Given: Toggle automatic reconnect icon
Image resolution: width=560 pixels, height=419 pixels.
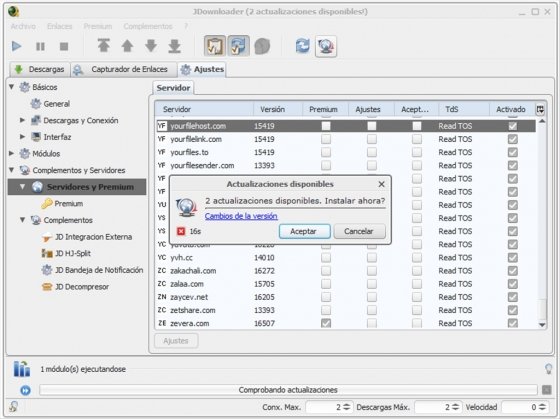Looking at the screenshot, I should 238,46.
